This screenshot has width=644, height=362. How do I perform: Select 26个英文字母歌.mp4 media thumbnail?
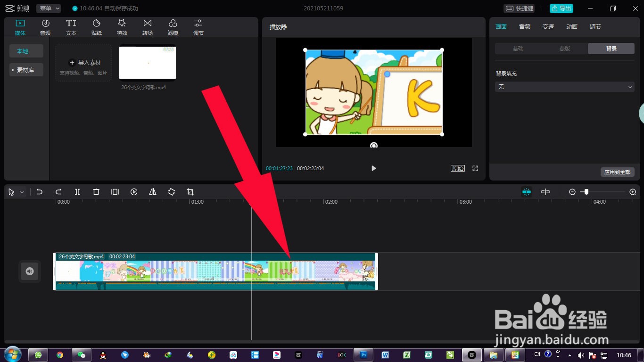pos(148,62)
